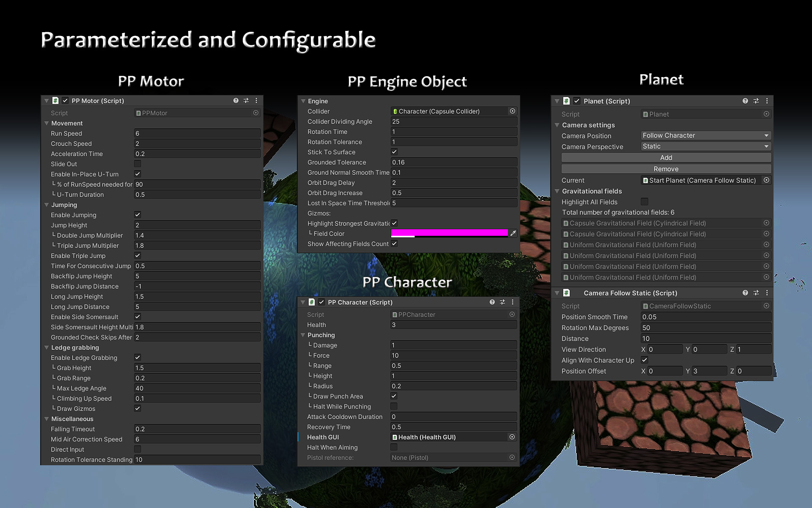Click object picker beside Start Planet field
This screenshot has height=508, width=812.
coord(766,180)
